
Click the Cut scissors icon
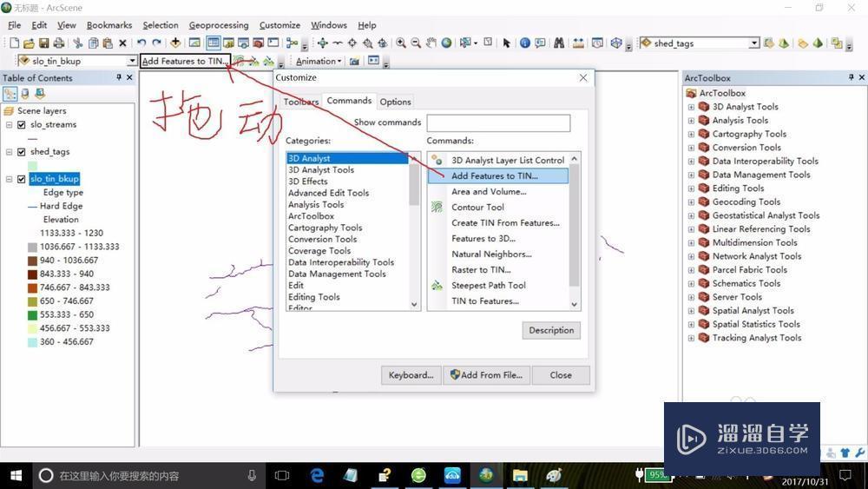(x=77, y=43)
